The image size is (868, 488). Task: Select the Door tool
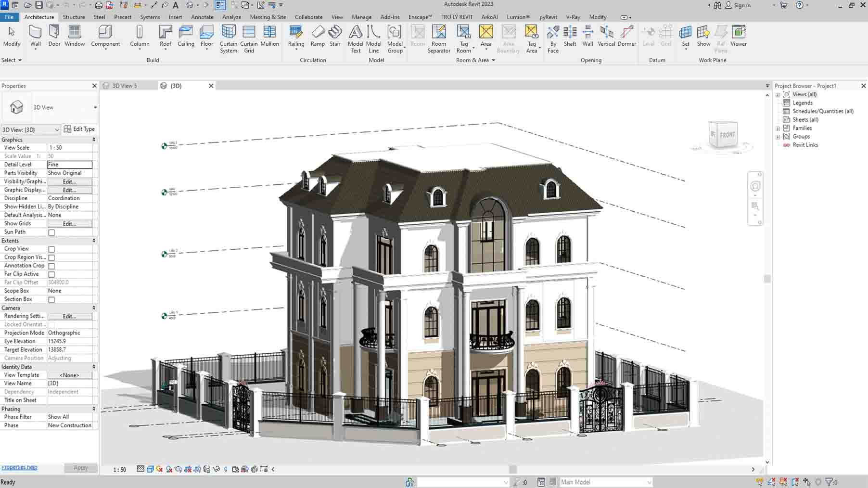tap(54, 36)
